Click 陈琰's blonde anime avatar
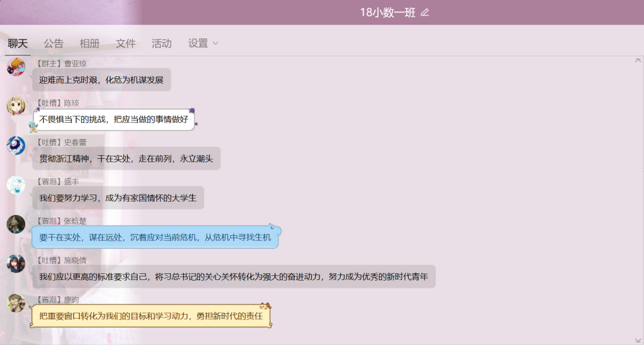Image resolution: width=644 pixels, height=345 pixels. click(x=16, y=106)
